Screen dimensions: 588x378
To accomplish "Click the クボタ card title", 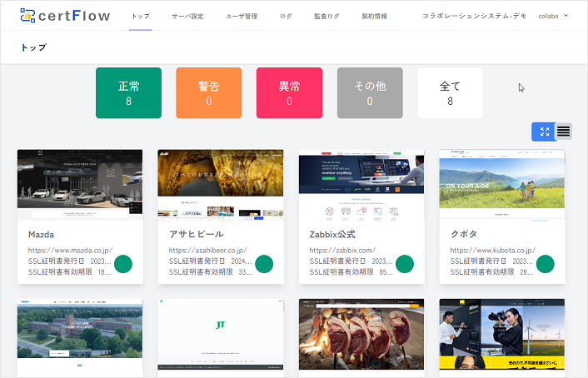I will pos(464,234).
